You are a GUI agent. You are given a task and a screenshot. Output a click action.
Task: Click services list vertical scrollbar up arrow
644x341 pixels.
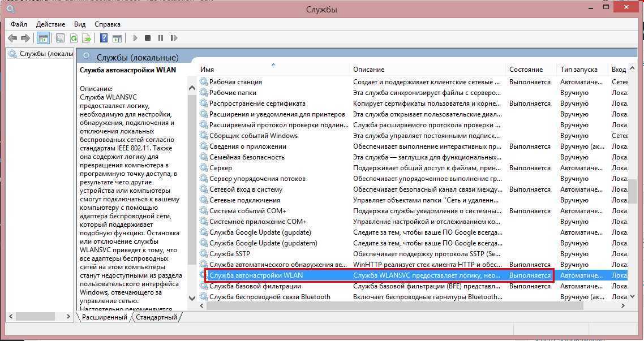632,68
